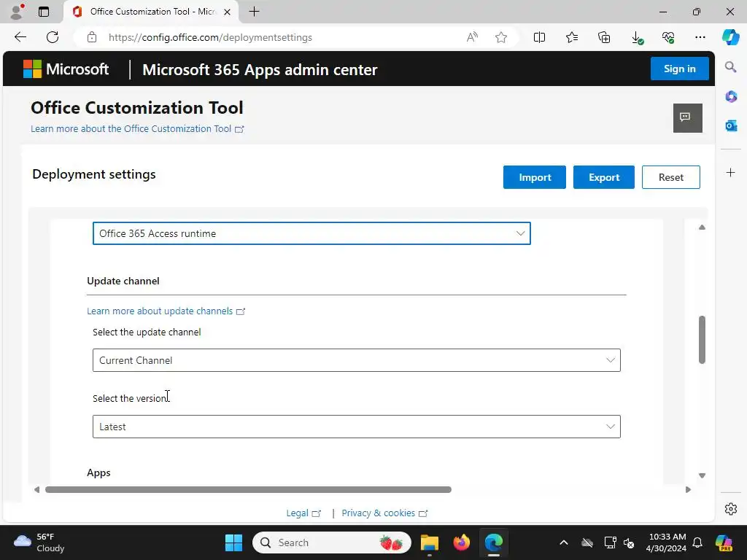This screenshot has height=560, width=747.
Task: Open the Current Channel dropdown
Action: tap(356, 360)
